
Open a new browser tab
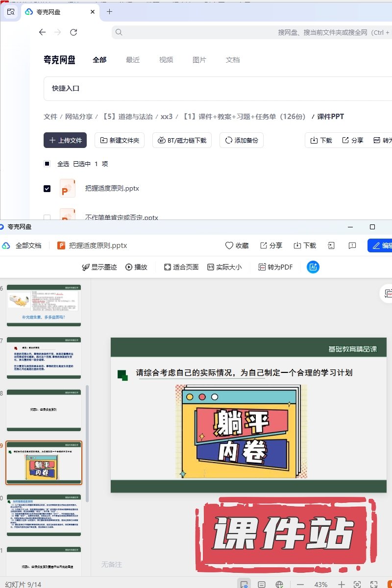[x=109, y=11]
